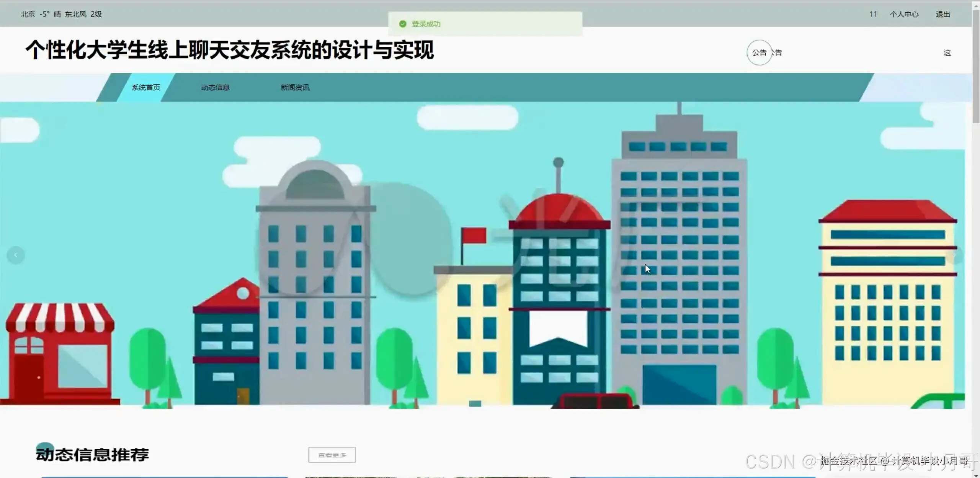The width and height of the screenshot is (980, 478).
Task: Click the weather display 北京 -5° 晴
Action: pos(61,14)
